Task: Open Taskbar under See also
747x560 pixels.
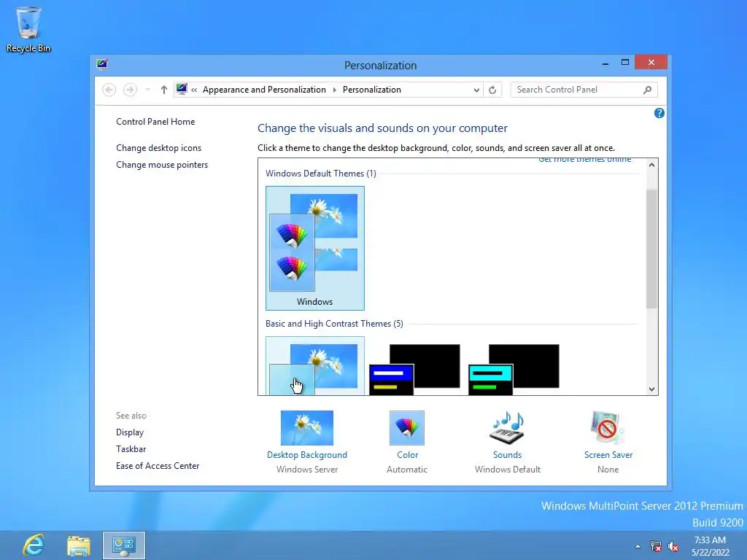Action: click(x=131, y=449)
